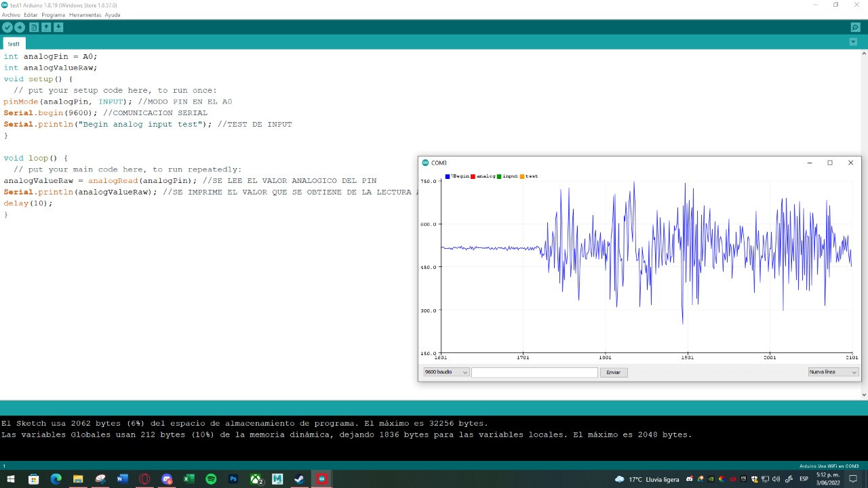Screen dimensions: 868x488
Task: Click inside the serial message input field
Action: pos(534,371)
